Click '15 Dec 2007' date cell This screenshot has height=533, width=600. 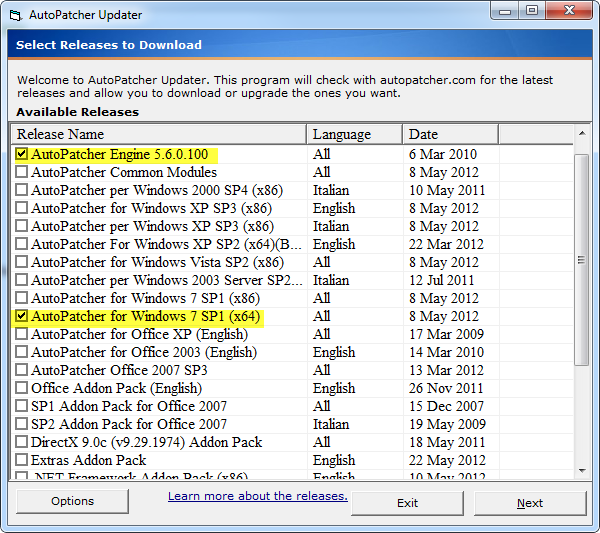(446, 406)
